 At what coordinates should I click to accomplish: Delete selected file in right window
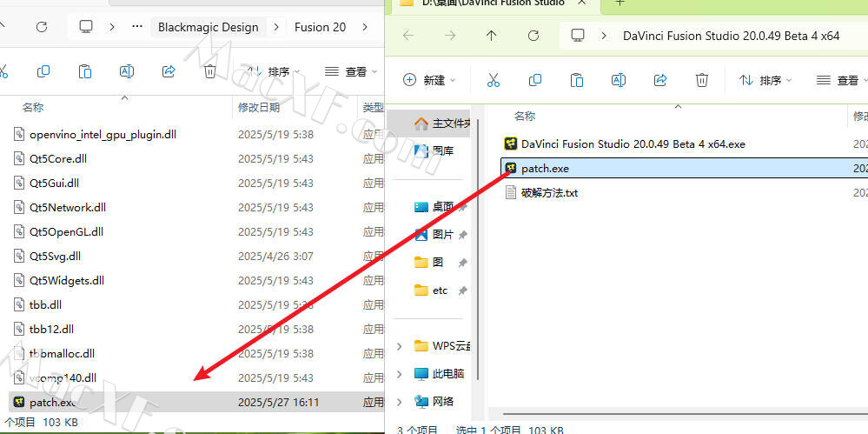click(x=702, y=80)
